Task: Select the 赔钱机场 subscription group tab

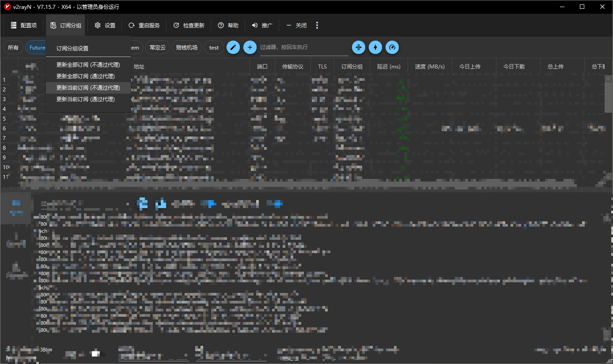Action: (x=186, y=48)
